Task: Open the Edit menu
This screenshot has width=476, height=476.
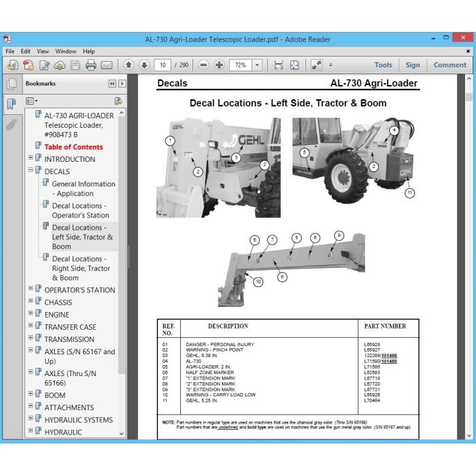Action: [x=26, y=51]
